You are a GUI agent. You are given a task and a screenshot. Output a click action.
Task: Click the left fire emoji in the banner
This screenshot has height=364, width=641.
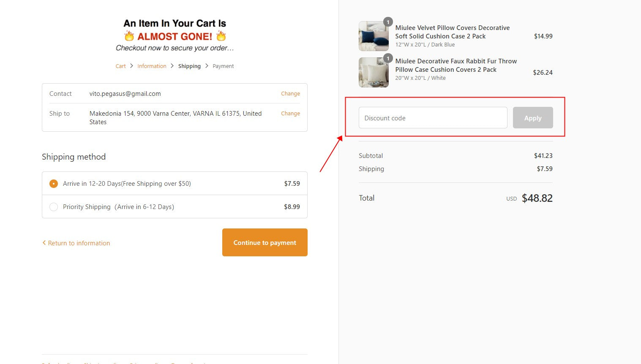coord(129,36)
